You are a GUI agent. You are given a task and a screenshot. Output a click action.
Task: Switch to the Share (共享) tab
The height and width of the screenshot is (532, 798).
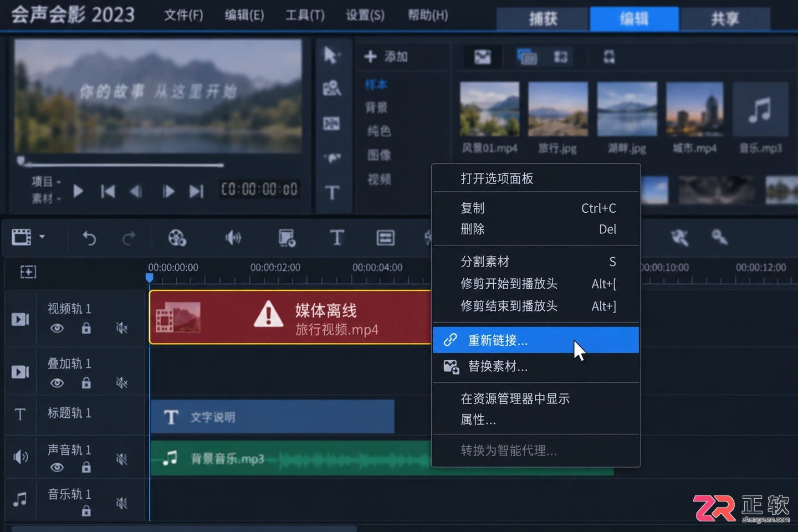(725, 19)
